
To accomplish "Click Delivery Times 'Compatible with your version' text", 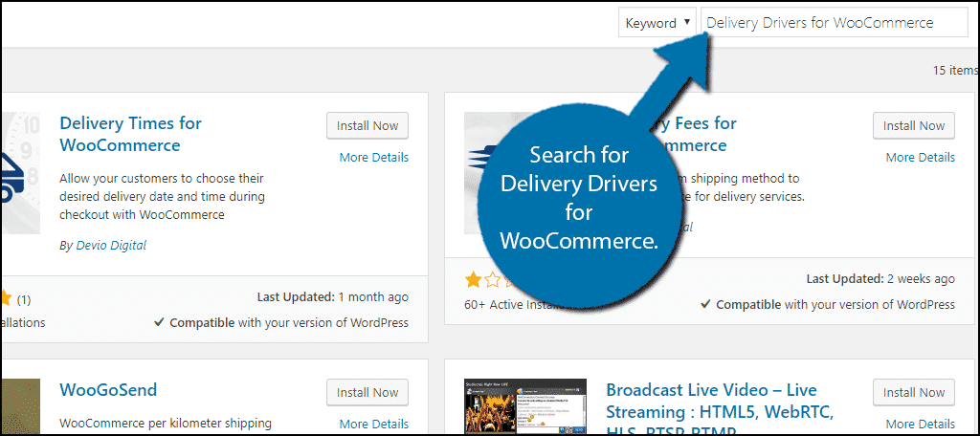I will (281, 323).
